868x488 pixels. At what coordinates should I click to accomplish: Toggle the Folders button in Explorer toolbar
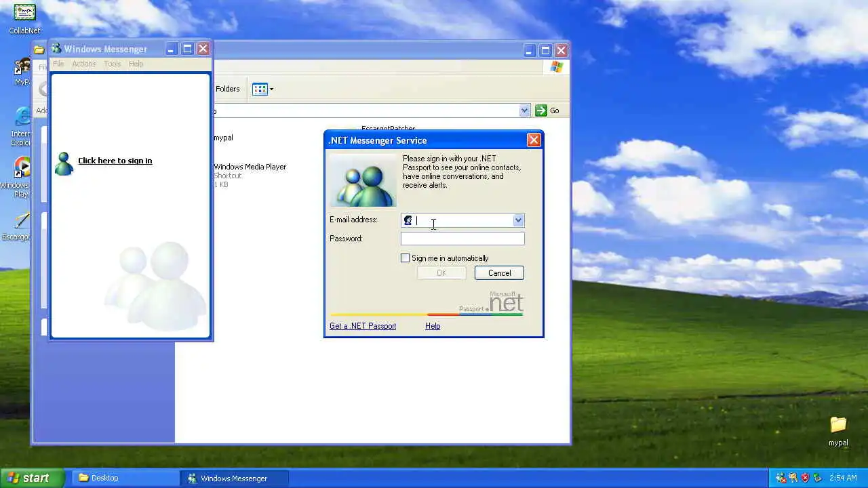pyautogui.click(x=227, y=89)
